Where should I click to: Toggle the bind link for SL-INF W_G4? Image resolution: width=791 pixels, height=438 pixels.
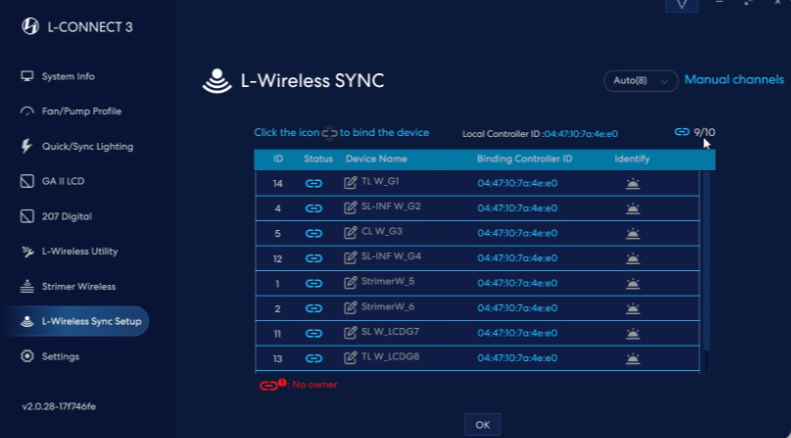(314, 258)
